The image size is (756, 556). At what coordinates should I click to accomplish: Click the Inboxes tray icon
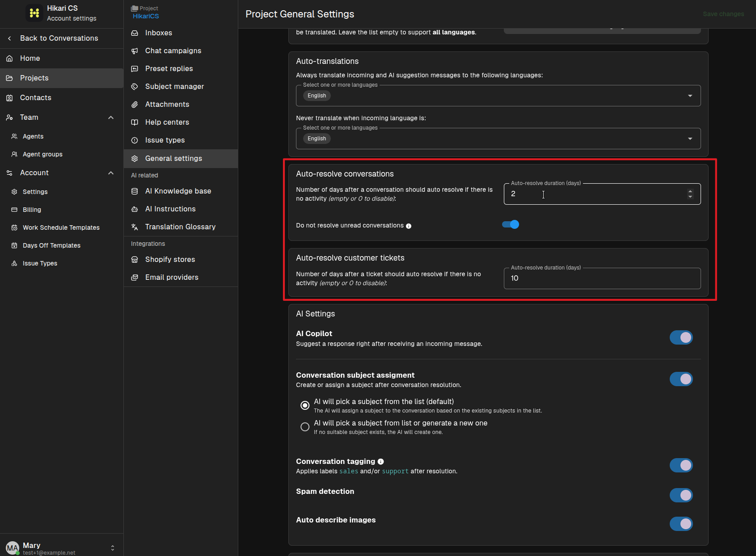coord(135,33)
